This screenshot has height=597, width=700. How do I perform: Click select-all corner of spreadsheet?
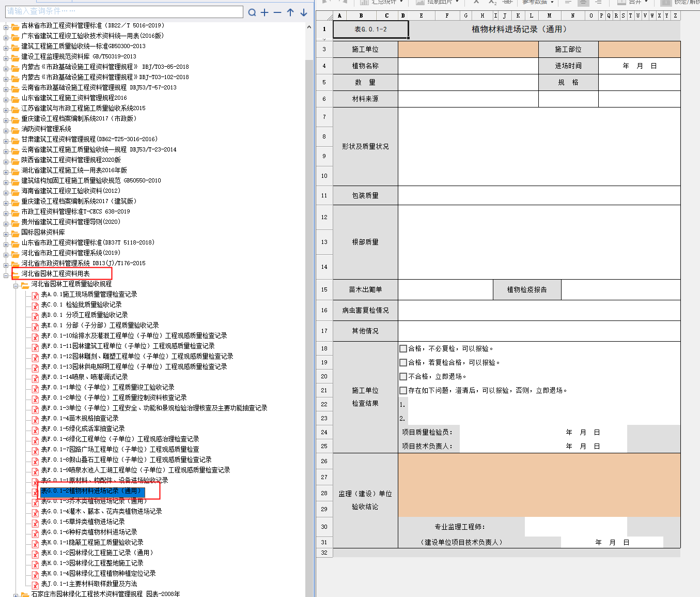[x=324, y=16]
